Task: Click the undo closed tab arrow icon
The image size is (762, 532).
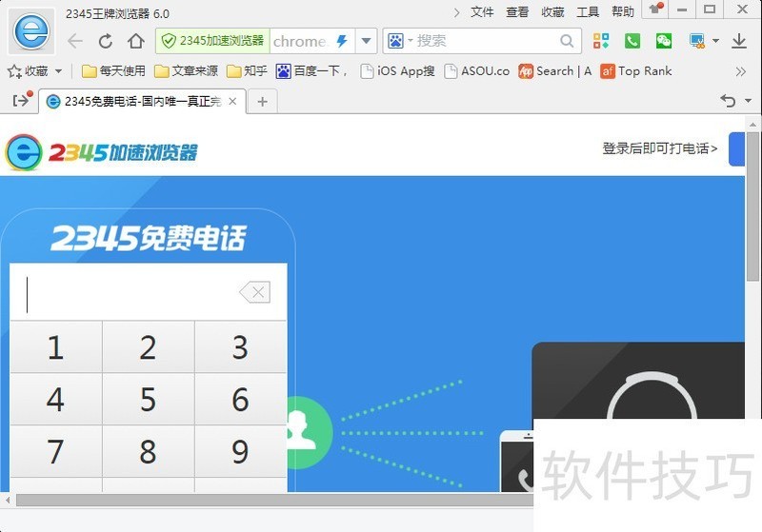Action: pyautogui.click(x=728, y=101)
